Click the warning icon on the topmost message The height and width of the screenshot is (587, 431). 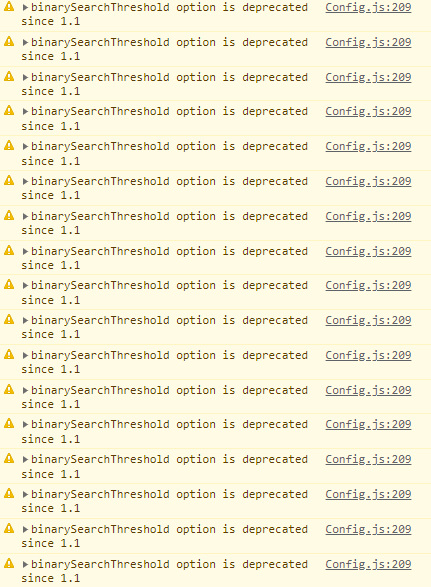pyautogui.click(x=9, y=6)
